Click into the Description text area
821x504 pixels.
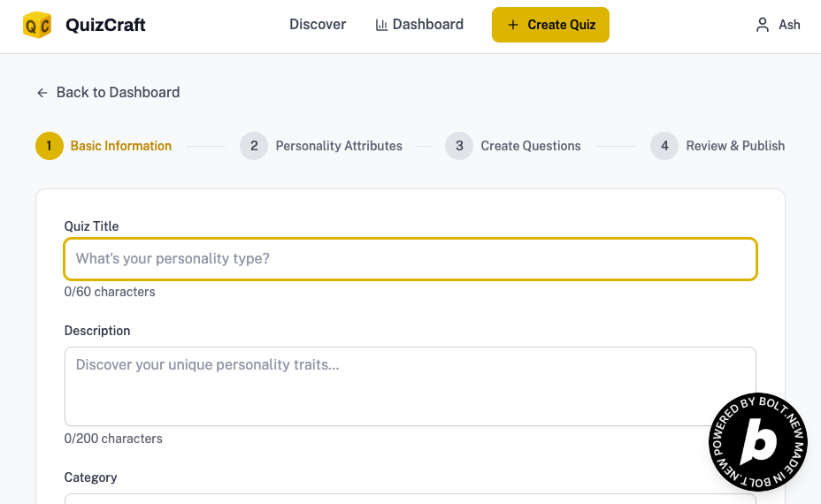410,386
